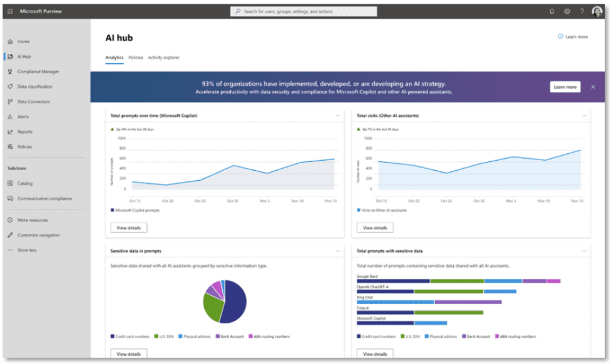
Task: Click the Data classification tag icon
Action: click(x=10, y=86)
